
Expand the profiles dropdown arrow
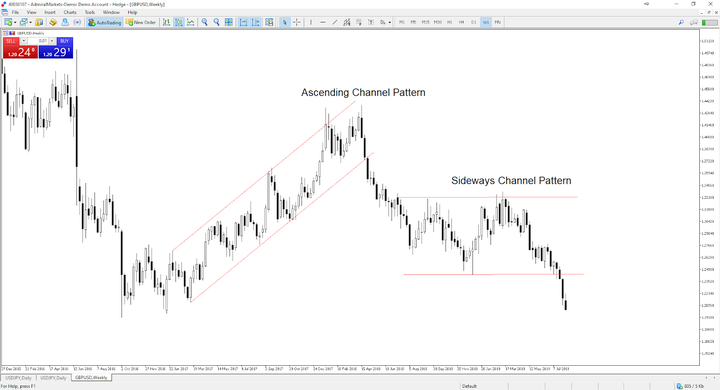coord(31,22)
